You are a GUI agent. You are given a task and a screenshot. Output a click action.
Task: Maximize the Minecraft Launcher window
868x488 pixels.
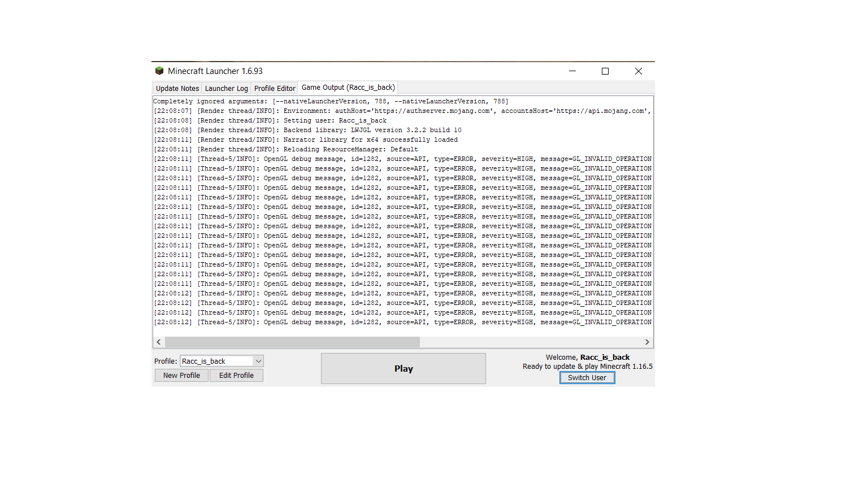click(x=605, y=71)
